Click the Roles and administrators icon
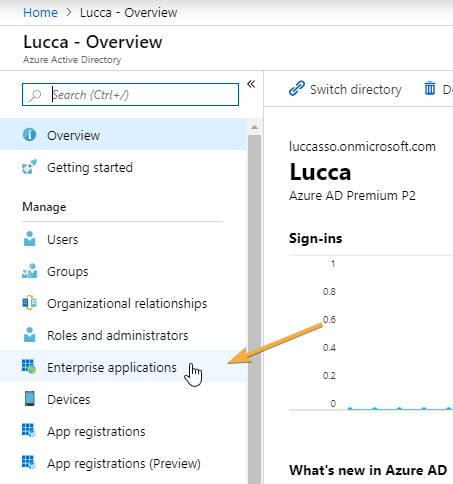This screenshot has width=453, height=484. (x=29, y=335)
